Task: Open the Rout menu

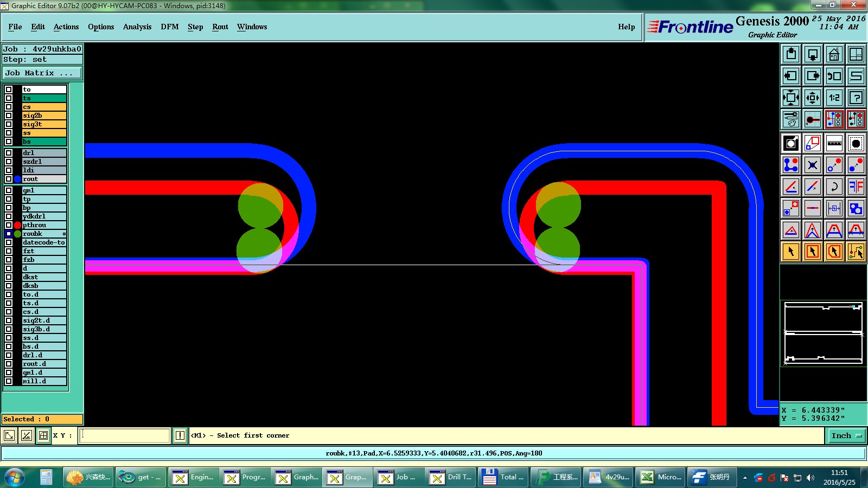Action: (x=220, y=27)
